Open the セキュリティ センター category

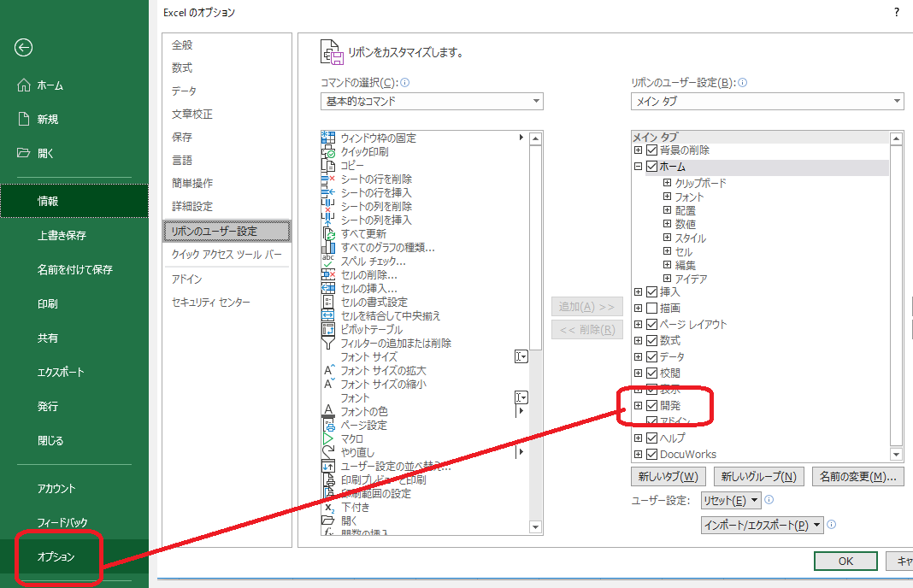pyautogui.click(x=211, y=303)
